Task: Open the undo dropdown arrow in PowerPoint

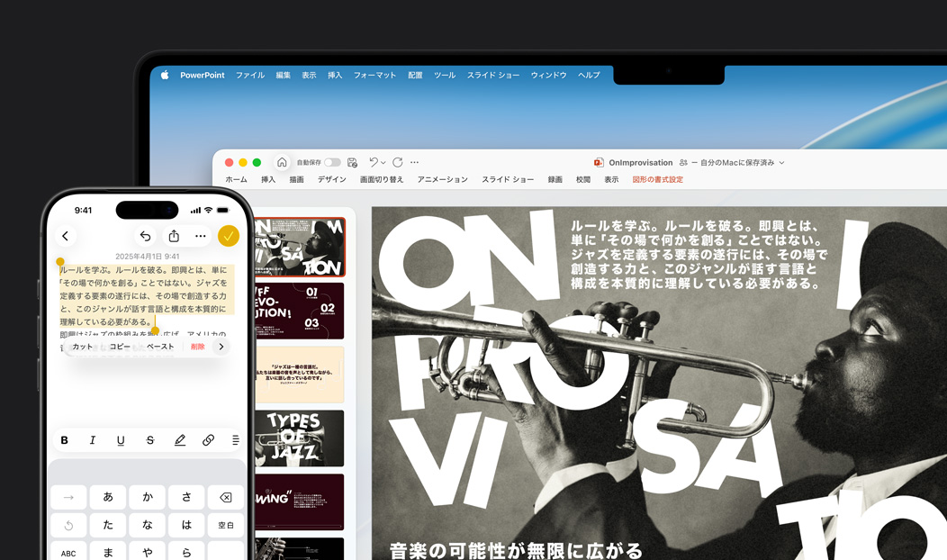Action: [383, 162]
